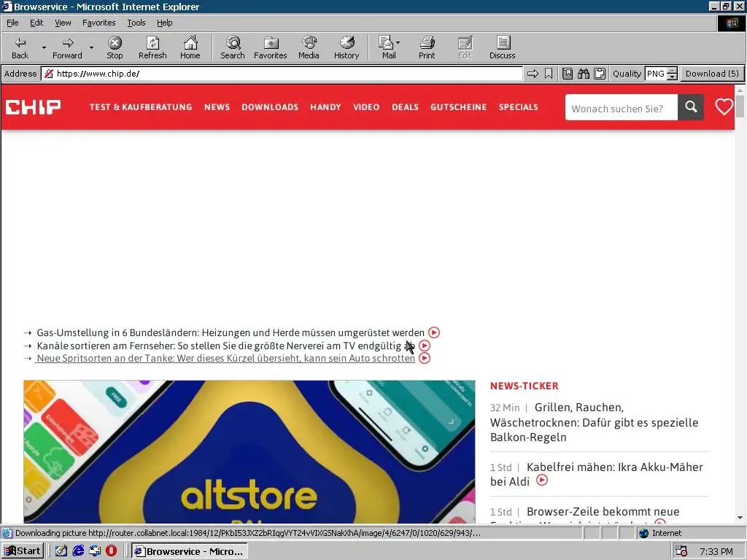This screenshot has height=560, width=747.
Task: Open the View menu
Action: [63, 23]
